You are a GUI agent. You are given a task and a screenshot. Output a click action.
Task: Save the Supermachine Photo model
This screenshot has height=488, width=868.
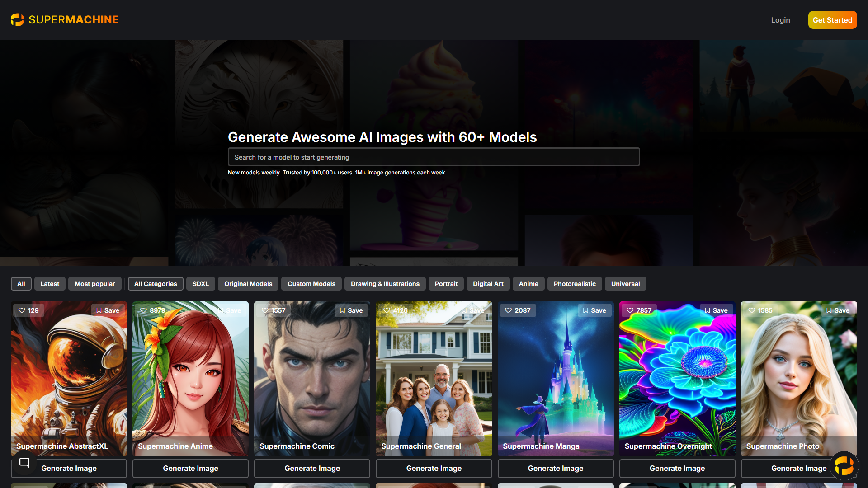(x=838, y=310)
